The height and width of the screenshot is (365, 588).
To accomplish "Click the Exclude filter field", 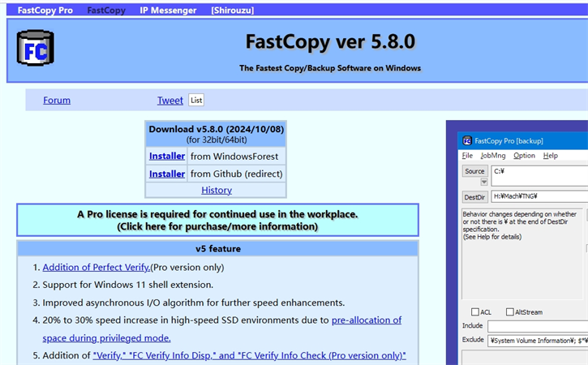I will coord(538,341).
